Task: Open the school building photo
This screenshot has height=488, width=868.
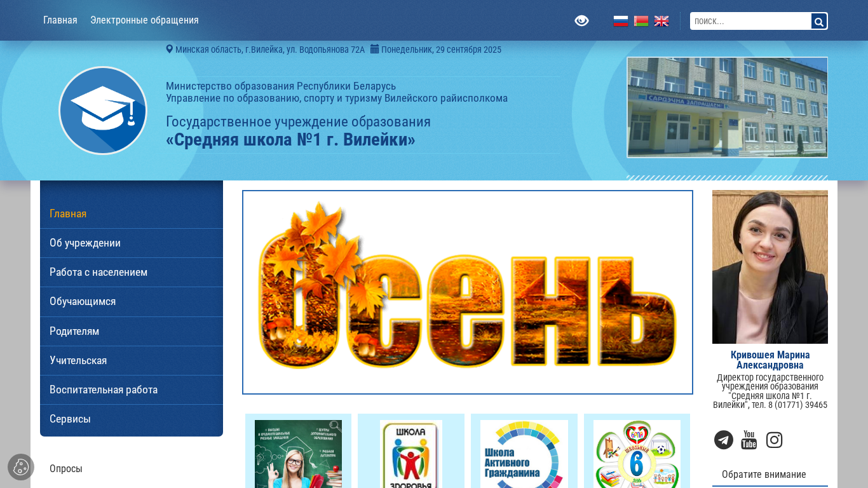Action: coord(727,107)
